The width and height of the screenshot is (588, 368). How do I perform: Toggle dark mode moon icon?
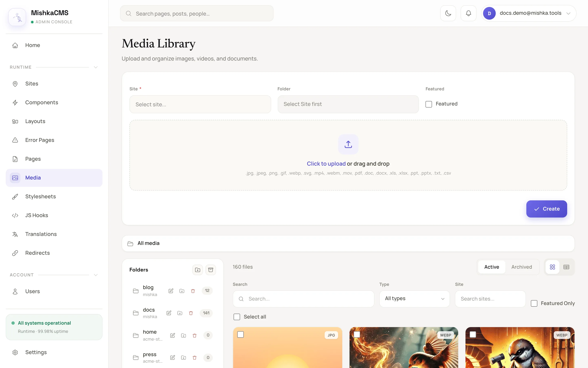448,13
